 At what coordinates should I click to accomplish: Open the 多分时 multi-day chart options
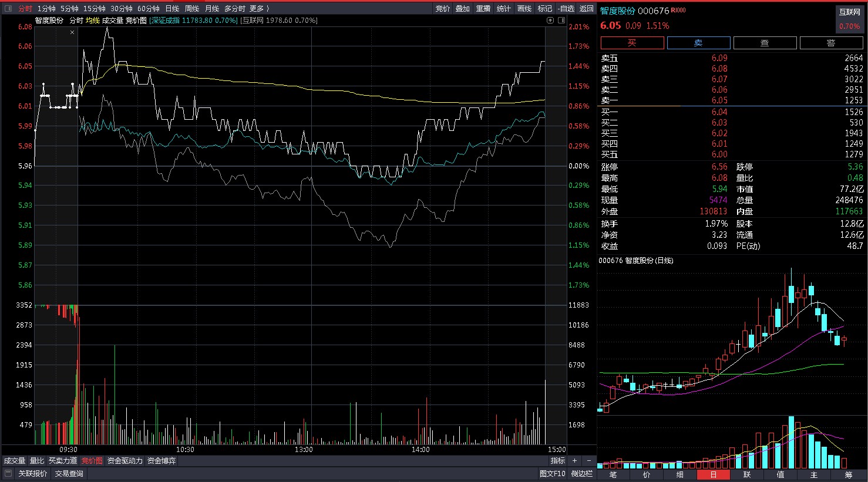(x=234, y=8)
